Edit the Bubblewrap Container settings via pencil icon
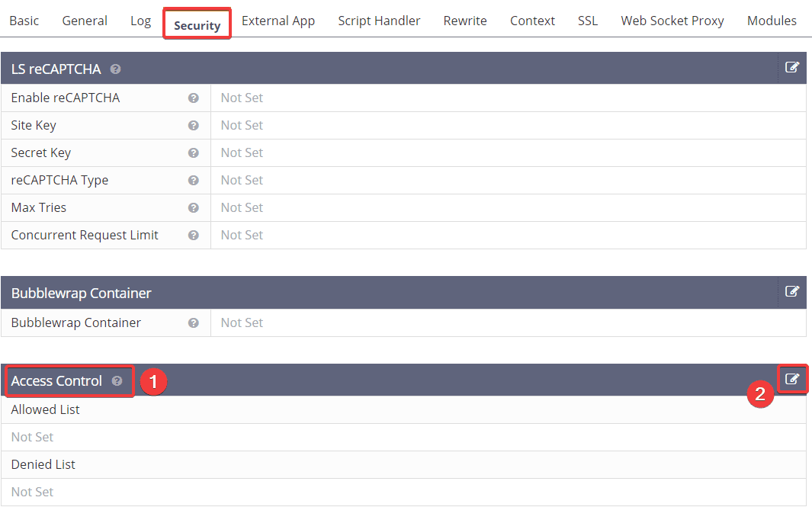The height and width of the screenshot is (507, 812). pos(793,292)
